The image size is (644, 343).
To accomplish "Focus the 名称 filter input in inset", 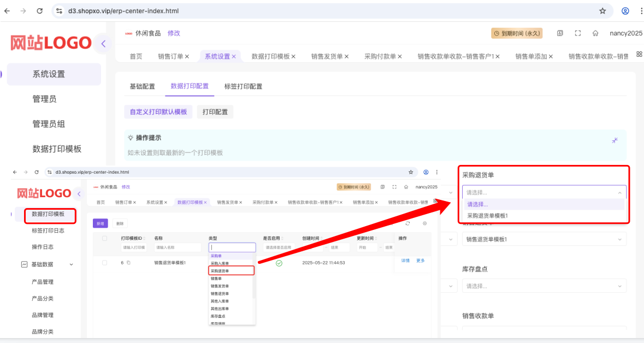I will (178, 247).
